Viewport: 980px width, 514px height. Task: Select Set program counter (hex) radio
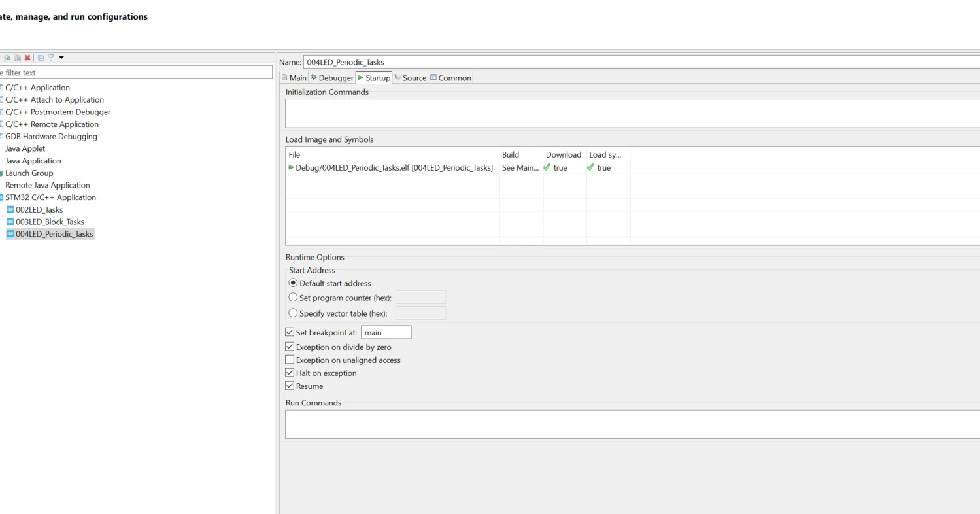293,298
